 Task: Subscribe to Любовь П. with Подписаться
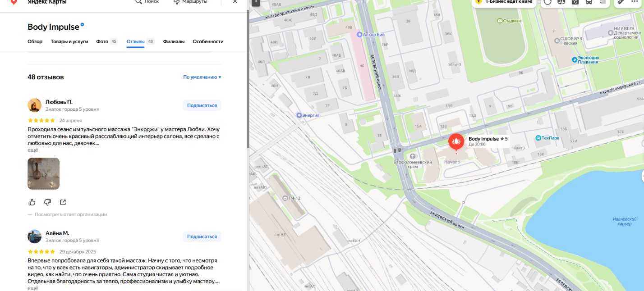[202, 105]
